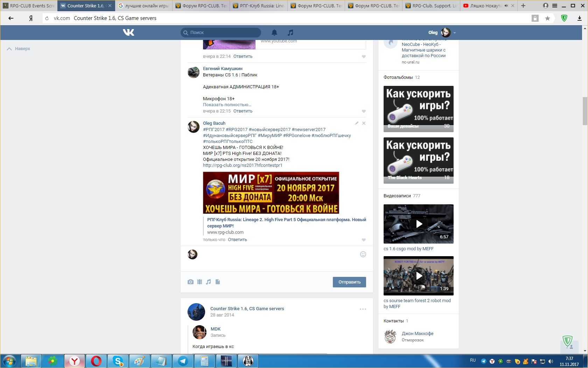This screenshot has width=588, height=368.
Task: Switch to RPG-CLUB Events tab
Action: click(29, 6)
